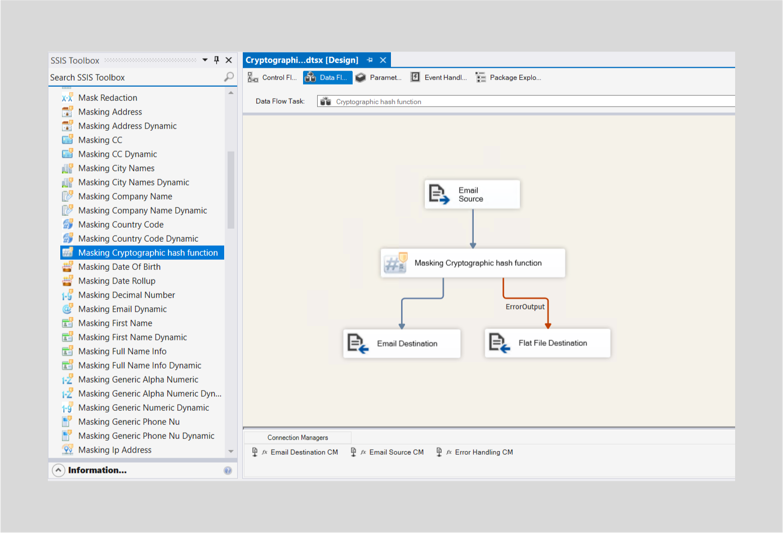Viewport: 783px width, 533px height.
Task: Select the Masking Date Of Birth toolbox item
Action: [119, 267]
